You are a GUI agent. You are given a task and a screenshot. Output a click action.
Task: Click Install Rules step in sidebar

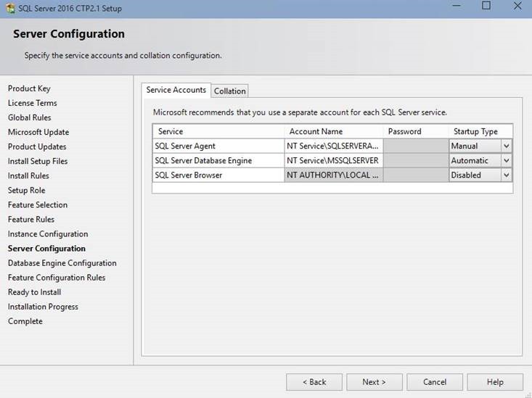28,176
